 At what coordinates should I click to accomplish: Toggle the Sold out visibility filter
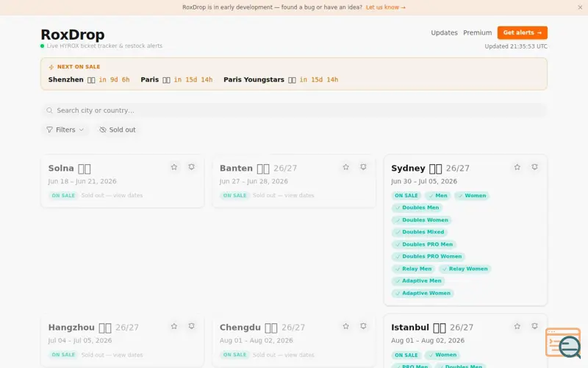click(x=118, y=130)
